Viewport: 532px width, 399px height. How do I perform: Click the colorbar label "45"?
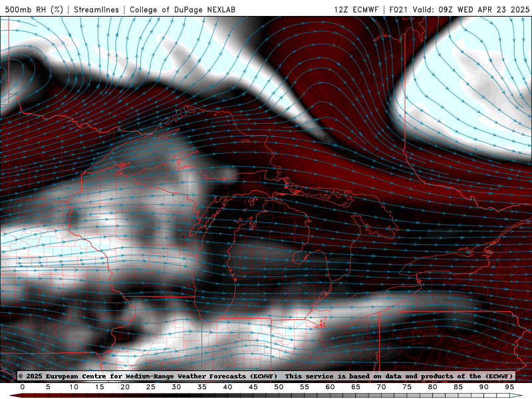[253, 387]
